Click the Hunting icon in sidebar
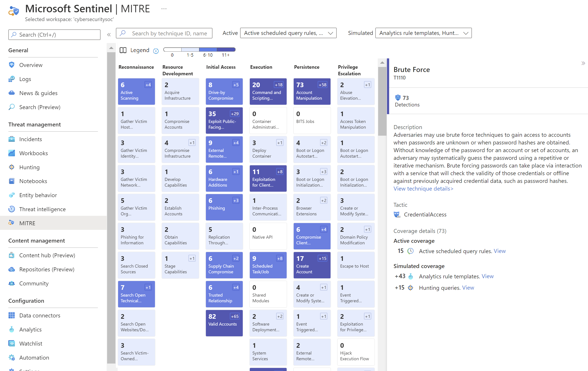 11,167
